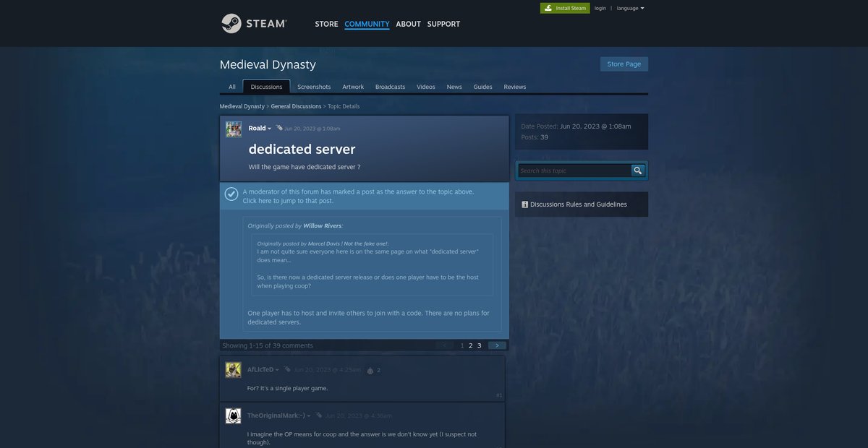Click AfLIcTeD's avatar image
This screenshot has width=868, height=448.
click(x=233, y=370)
